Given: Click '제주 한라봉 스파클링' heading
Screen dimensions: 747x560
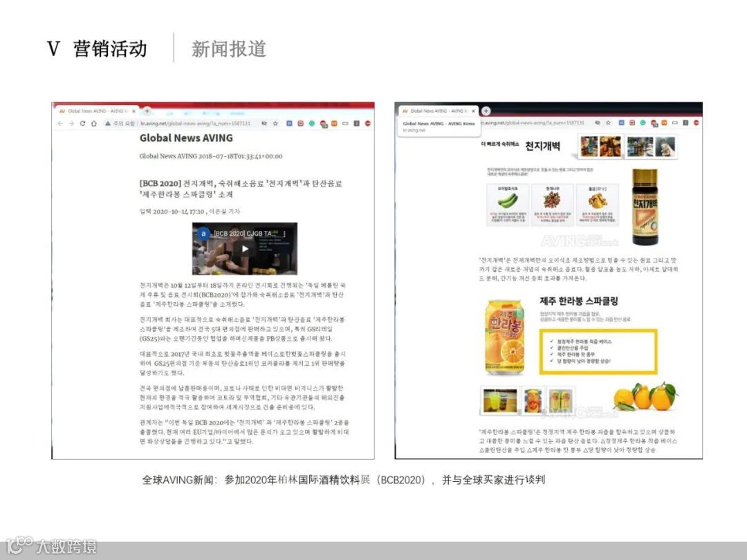Looking at the screenshot, I should 579,301.
